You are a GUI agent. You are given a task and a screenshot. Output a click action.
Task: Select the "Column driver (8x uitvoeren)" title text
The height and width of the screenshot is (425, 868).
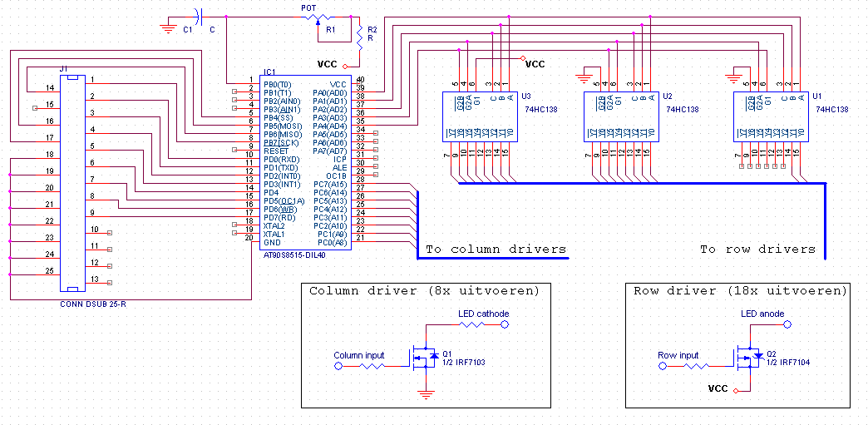pyautogui.click(x=424, y=291)
